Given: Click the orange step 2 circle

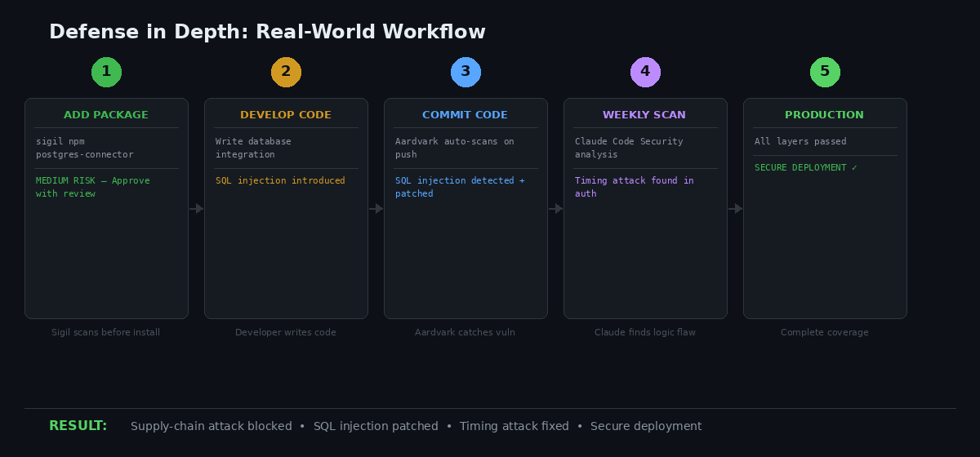Looking at the screenshot, I should [286, 72].
